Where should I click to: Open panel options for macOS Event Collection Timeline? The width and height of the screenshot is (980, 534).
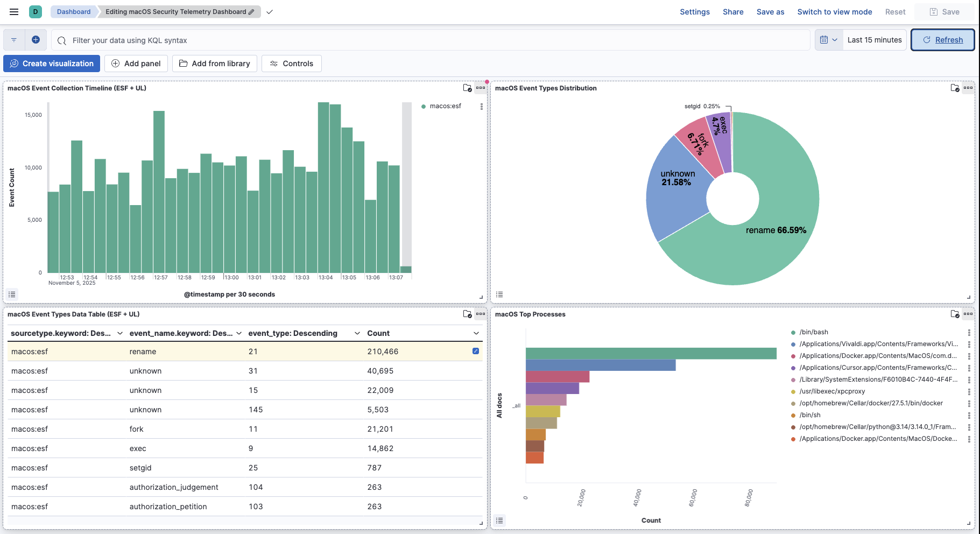pos(481,87)
